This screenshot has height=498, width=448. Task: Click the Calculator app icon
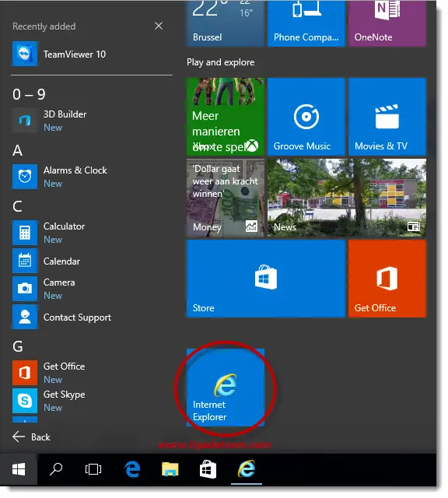[x=25, y=233]
